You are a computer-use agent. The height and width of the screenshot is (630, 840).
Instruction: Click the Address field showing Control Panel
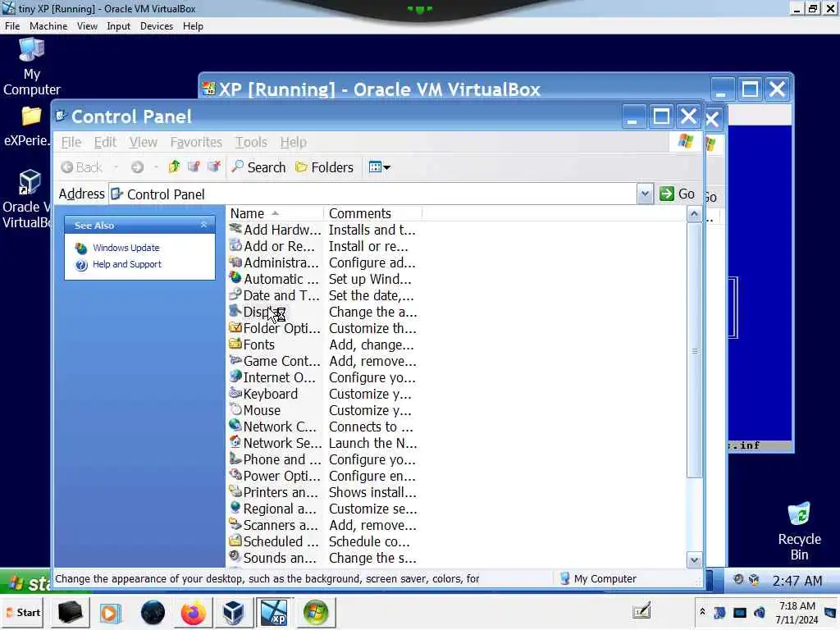click(x=373, y=194)
